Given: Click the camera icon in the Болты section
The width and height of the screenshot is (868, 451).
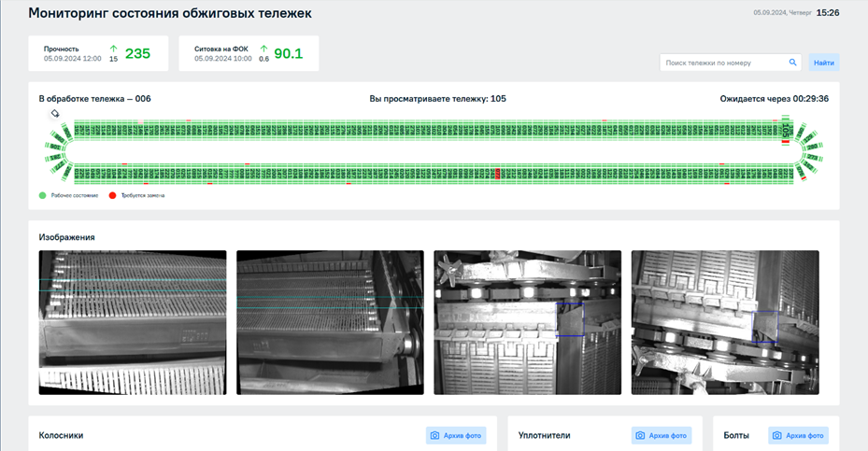Looking at the screenshot, I should pyautogui.click(x=777, y=435).
